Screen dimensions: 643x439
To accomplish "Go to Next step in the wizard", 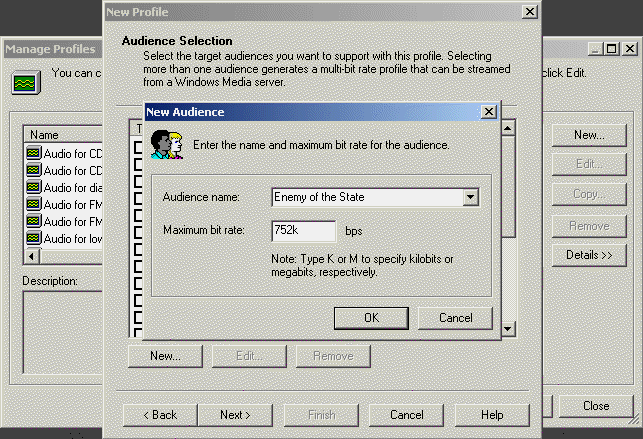I will 236,415.
